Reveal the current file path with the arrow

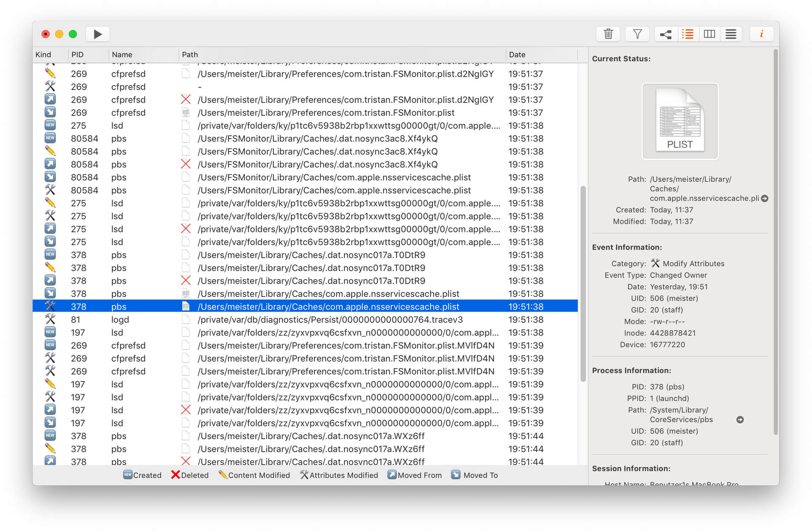(764, 198)
